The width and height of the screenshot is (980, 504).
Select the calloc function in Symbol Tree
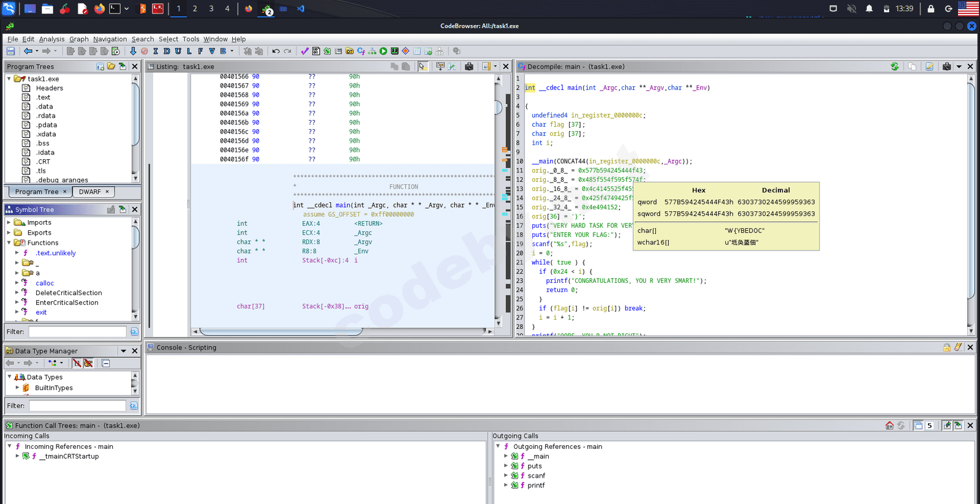[45, 283]
